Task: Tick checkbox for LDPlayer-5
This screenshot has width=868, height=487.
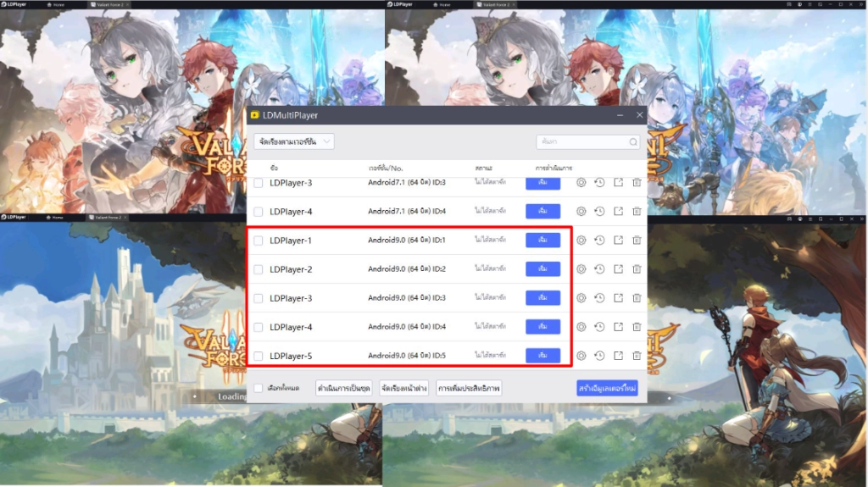Action: tap(258, 355)
